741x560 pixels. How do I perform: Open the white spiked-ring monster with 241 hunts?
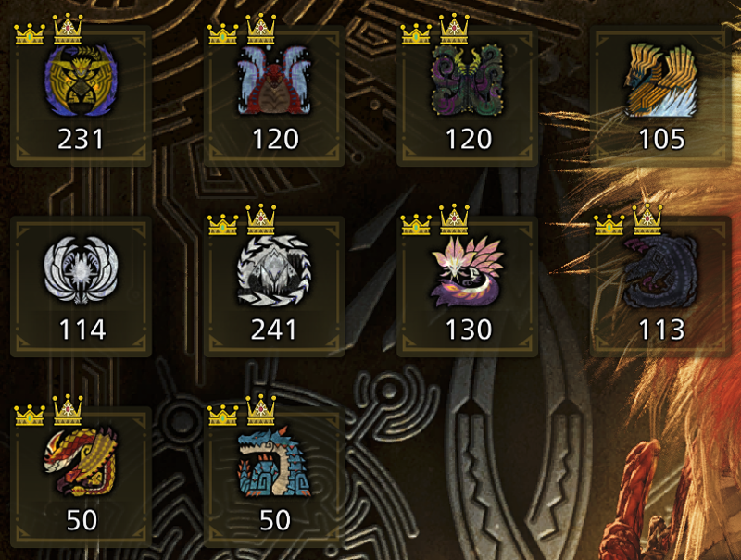click(274, 270)
